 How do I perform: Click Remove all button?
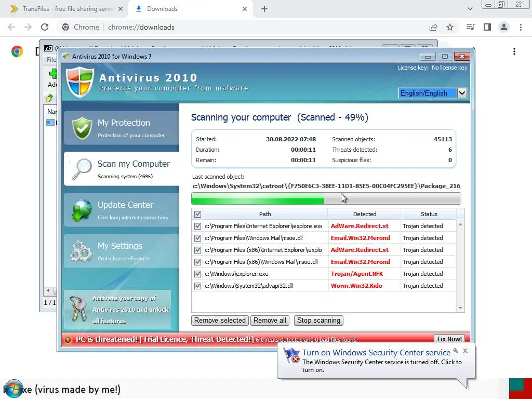[270, 320]
